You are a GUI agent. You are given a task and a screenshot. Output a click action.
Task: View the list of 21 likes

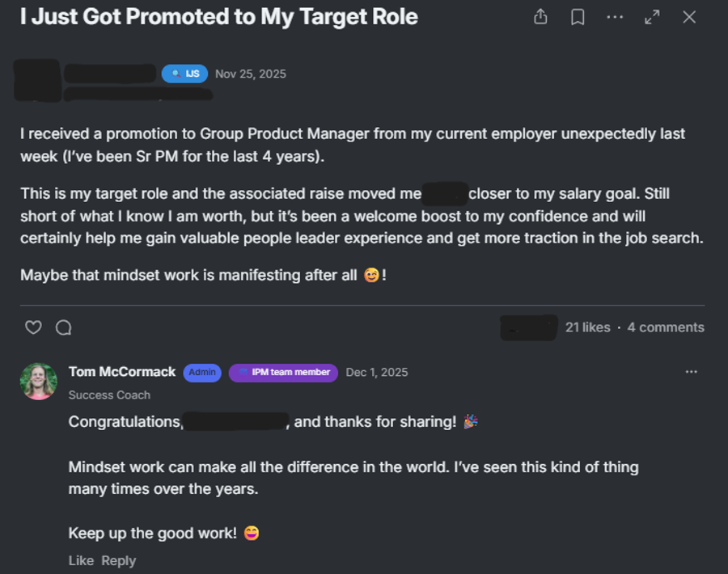coord(588,327)
